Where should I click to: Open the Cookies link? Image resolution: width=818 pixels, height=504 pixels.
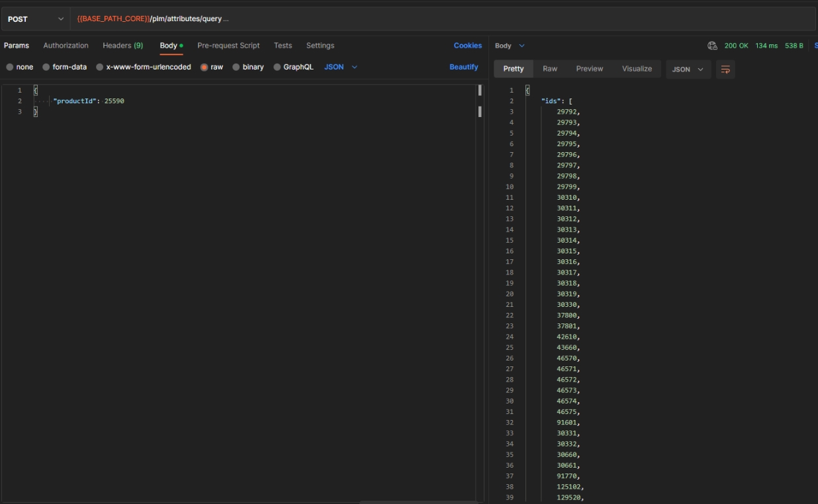(x=467, y=46)
